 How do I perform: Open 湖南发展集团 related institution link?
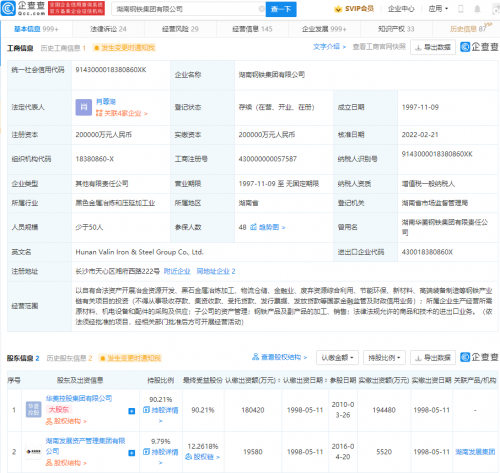pos(475,452)
